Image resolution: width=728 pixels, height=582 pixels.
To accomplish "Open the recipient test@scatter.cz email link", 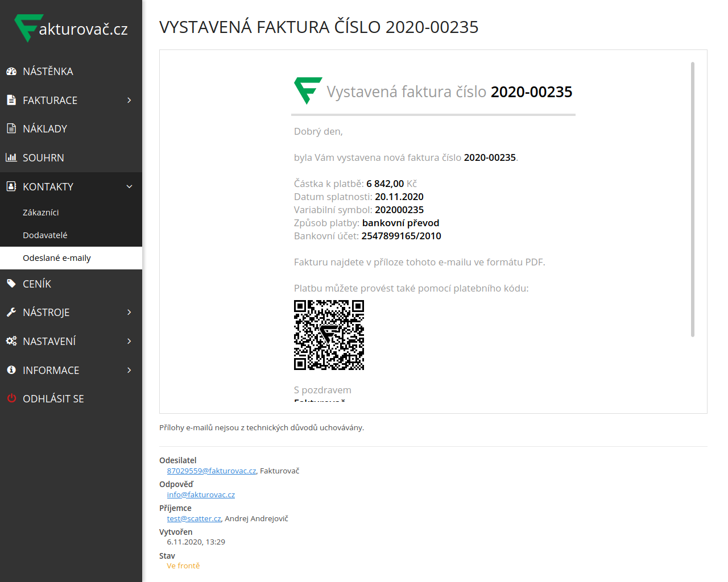I will click(x=194, y=518).
